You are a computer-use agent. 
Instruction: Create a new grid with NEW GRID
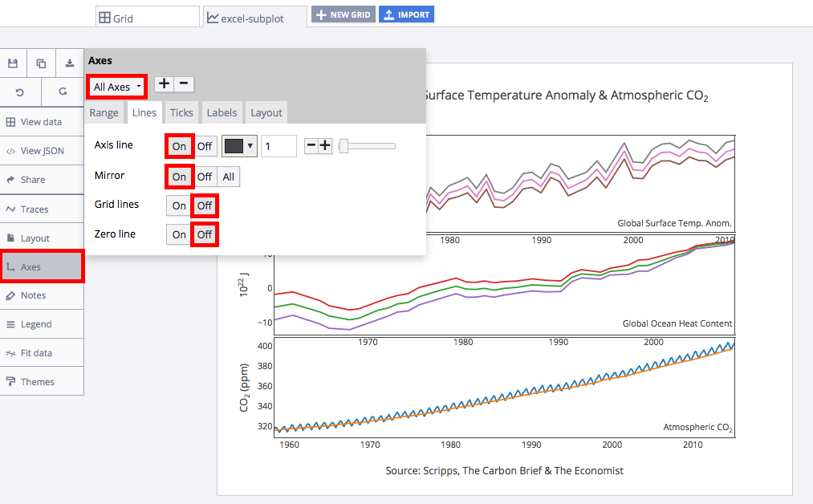pyautogui.click(x=343, y=14)
